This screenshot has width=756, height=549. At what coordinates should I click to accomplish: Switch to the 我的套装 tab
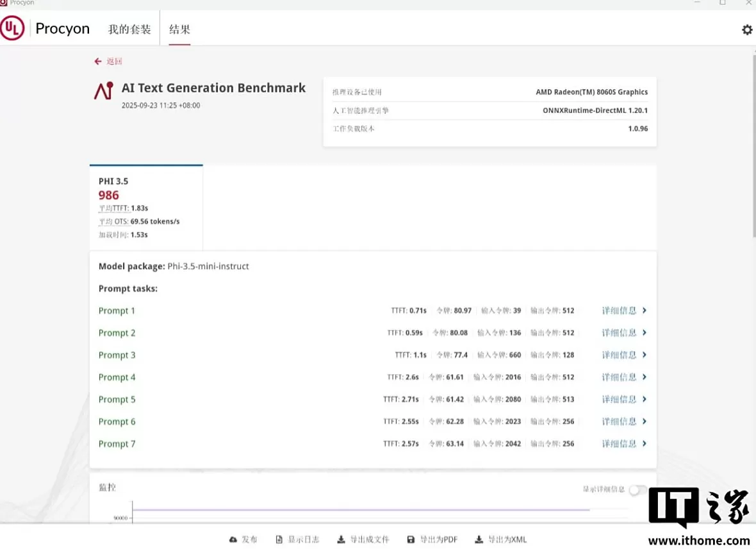pyautogui.click(x=129, y=29)
